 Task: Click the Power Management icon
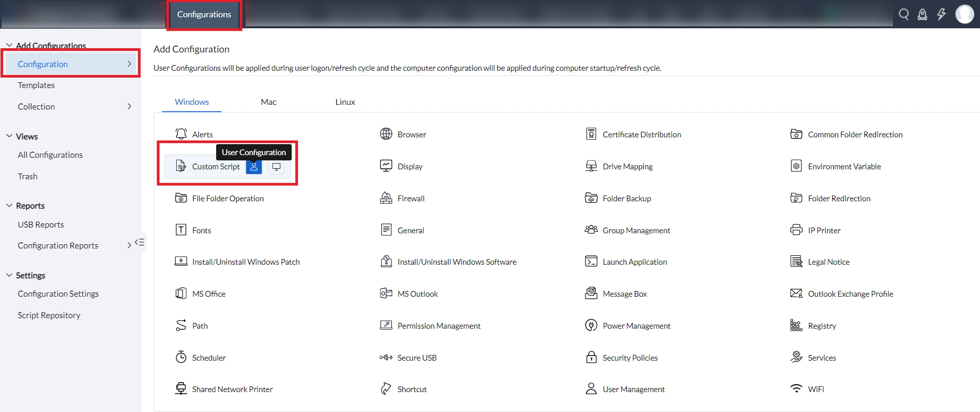click(591, 326)
